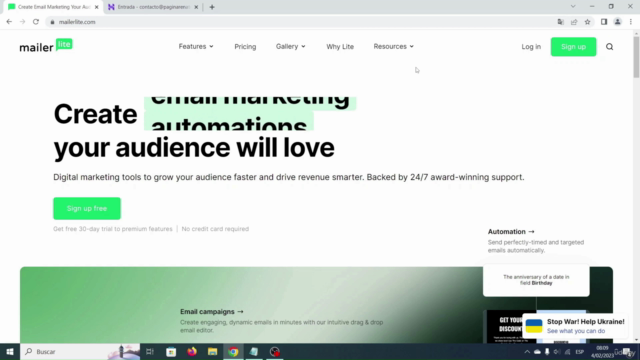Viewport: 640px width, 360px height.
Task: Click the Log in link
Action: click(x=531, y=47)
